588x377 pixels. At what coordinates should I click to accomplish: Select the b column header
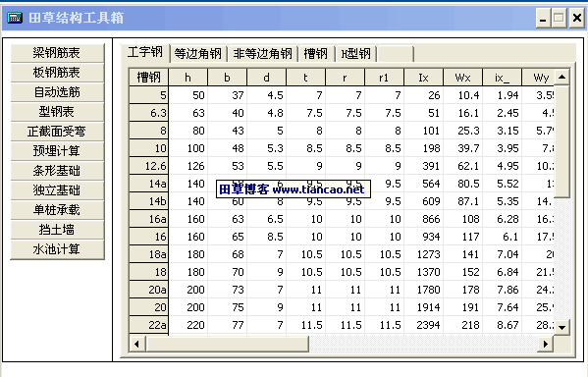(228, 78)
